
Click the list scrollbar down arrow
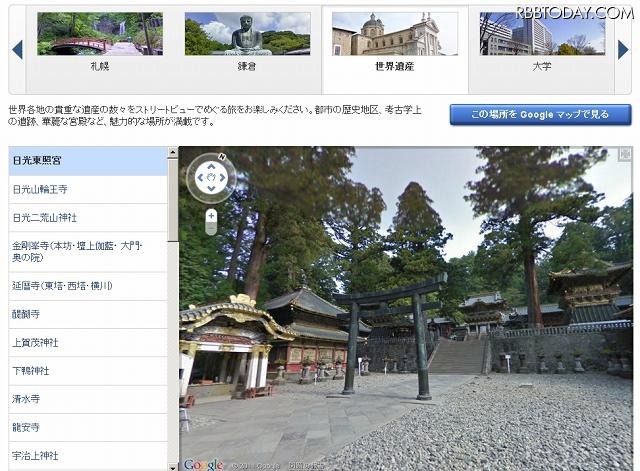coord(173,467)
